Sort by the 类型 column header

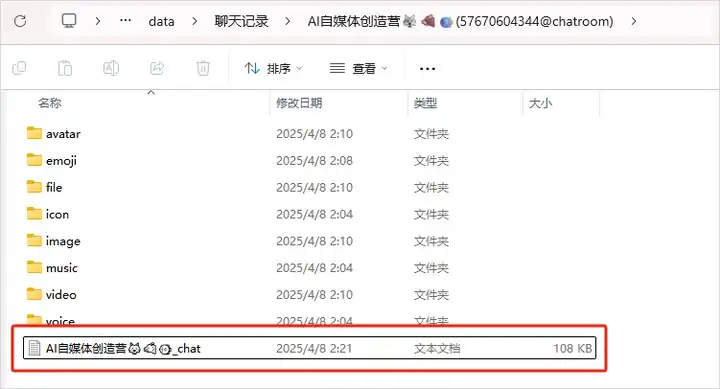[x=425, y=103]
